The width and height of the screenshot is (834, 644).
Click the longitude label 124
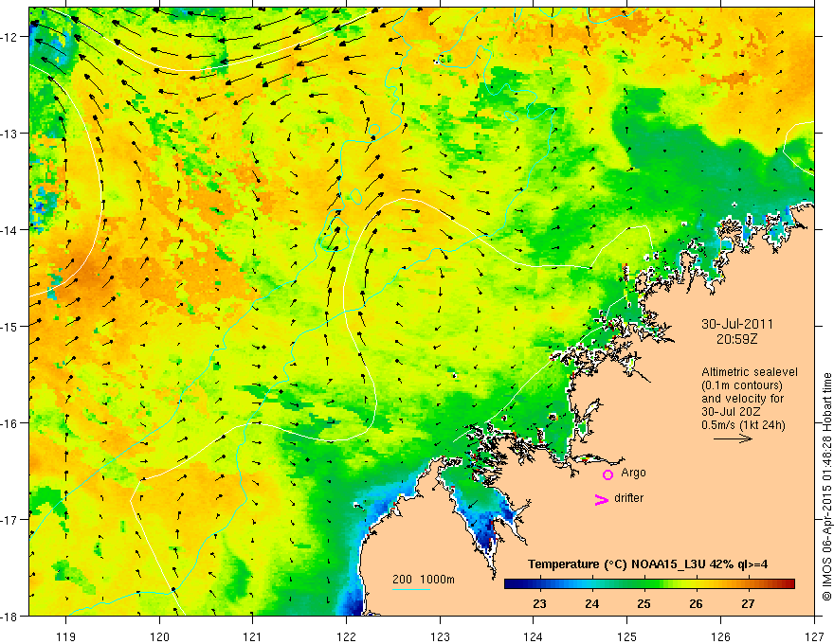[534, 636]
